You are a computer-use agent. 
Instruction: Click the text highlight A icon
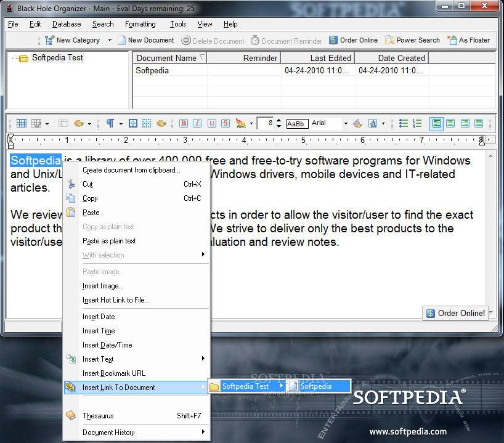click(x=373, y=123)
